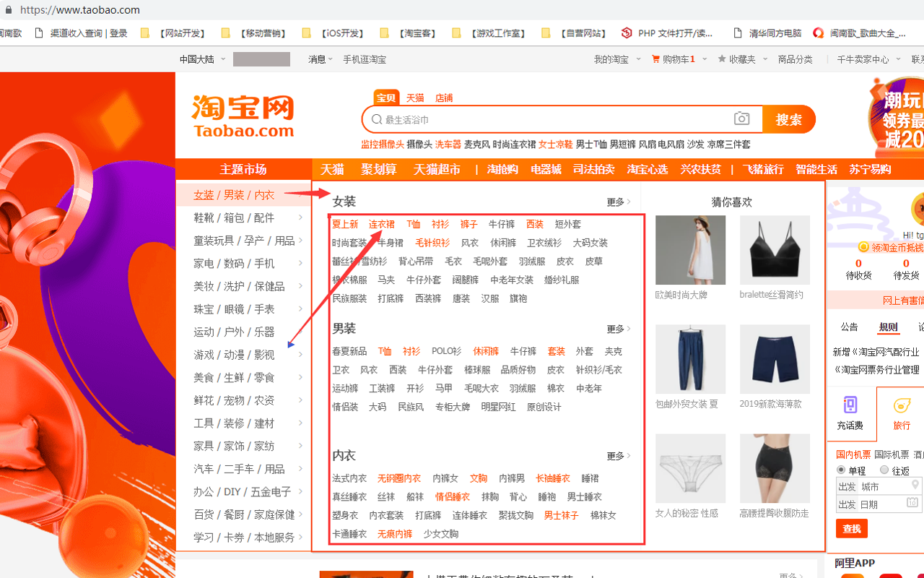Click the 查找 flight search button
The width and height of the screenshot is (924, 578).
click(852, 529)
